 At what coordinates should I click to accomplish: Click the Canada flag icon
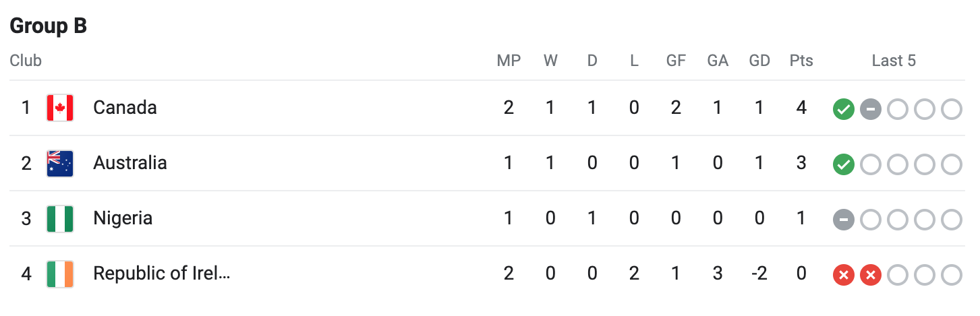(x=60, y=108)
